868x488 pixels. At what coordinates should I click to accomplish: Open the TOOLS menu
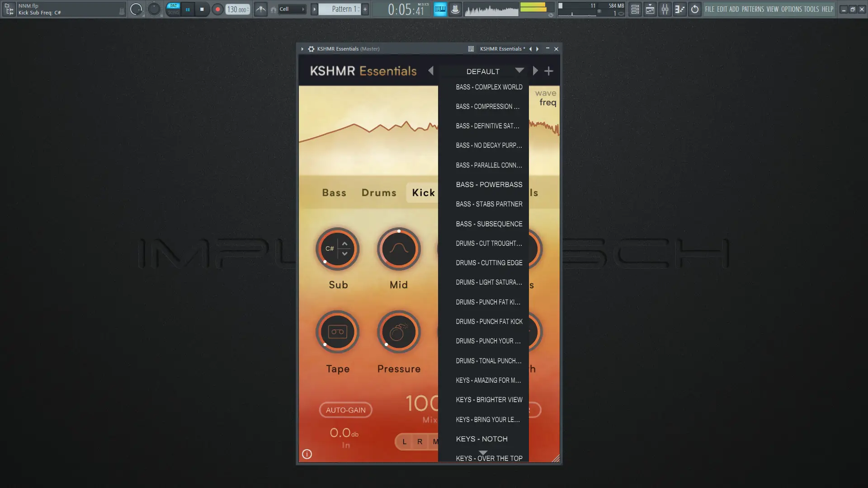811,9
